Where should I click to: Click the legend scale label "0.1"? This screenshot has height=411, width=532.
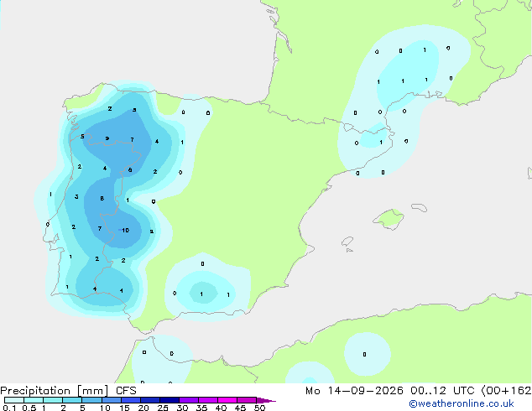[9, 408]
